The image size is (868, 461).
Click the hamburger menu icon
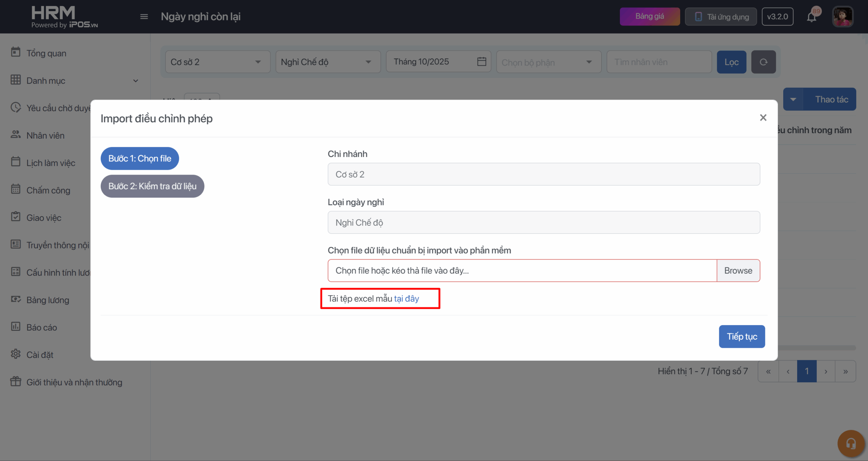coord(144,17)
